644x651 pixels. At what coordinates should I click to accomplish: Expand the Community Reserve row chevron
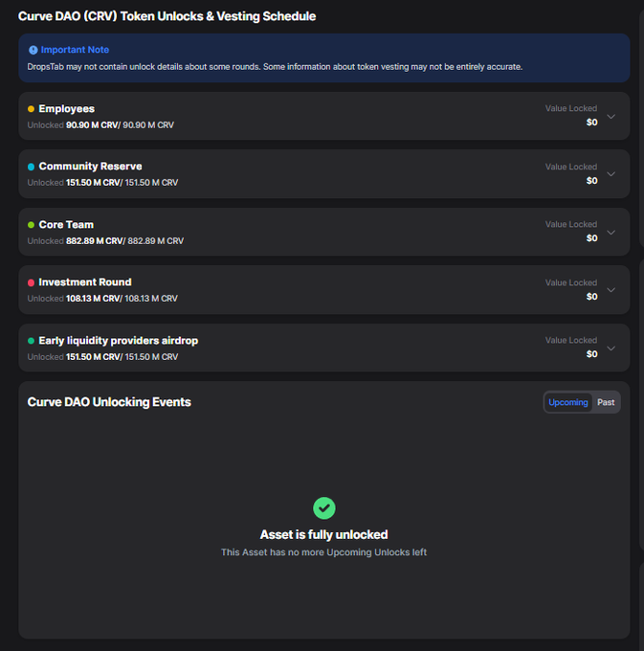point(611,174)
